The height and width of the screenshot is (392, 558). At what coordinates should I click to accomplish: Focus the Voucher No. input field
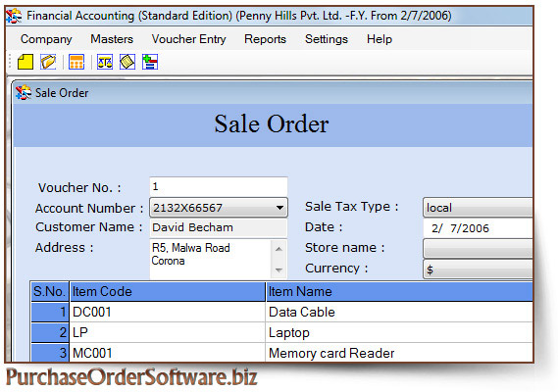click(218, 186)
